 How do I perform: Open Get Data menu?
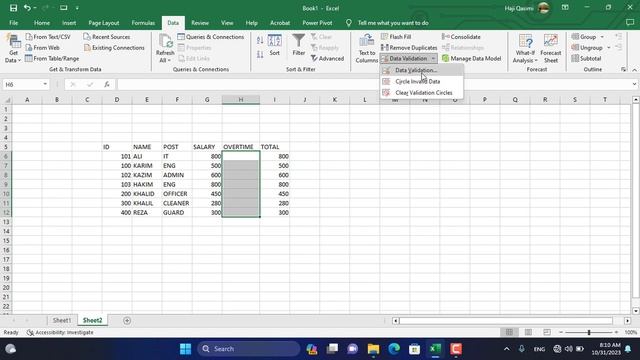(x=13, y=49)
